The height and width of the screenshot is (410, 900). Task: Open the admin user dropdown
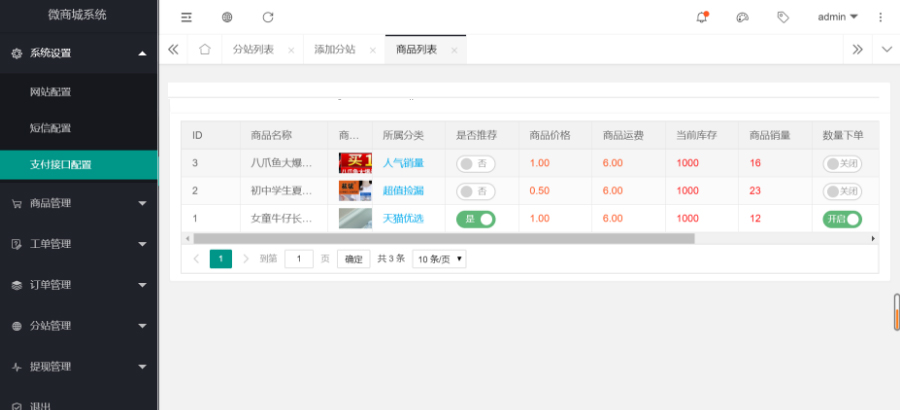click(x=837, y=17)
